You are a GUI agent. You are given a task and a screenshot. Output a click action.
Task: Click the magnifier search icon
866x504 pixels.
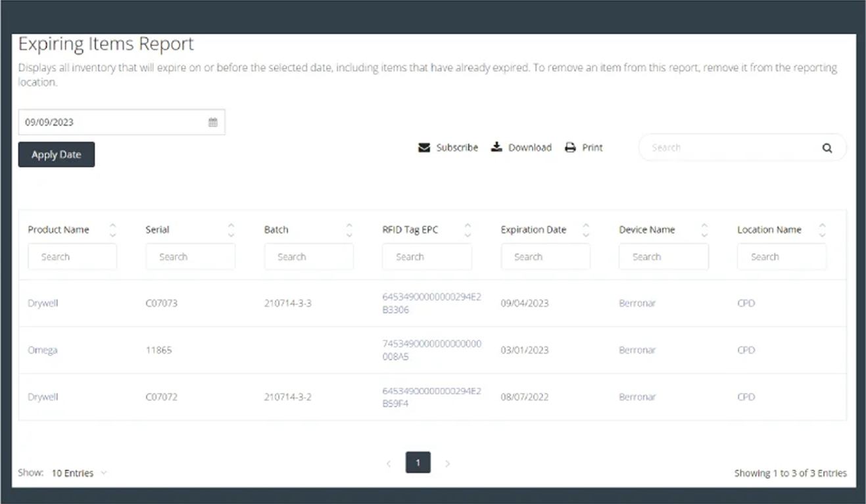point(827,149)
